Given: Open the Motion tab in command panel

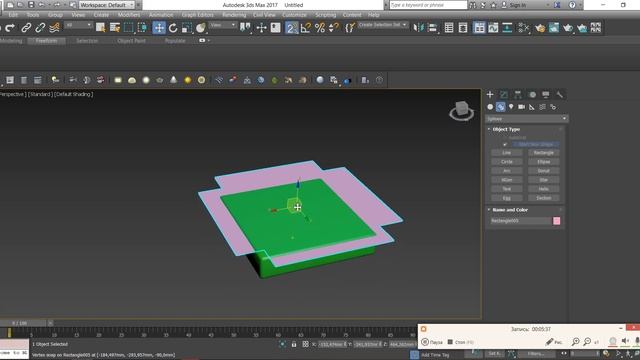Looking at the screenshot, I should pyautogui.click(x=532, y=95).
